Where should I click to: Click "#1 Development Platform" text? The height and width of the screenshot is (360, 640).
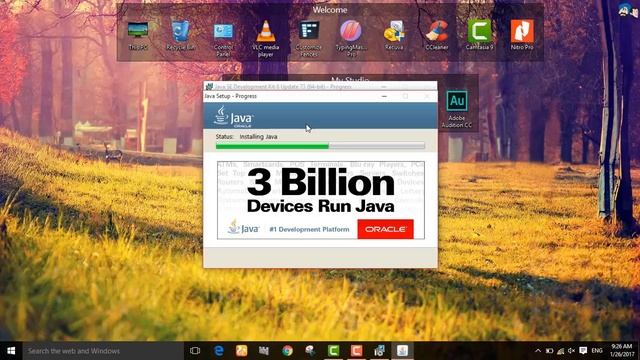point(309,229)
